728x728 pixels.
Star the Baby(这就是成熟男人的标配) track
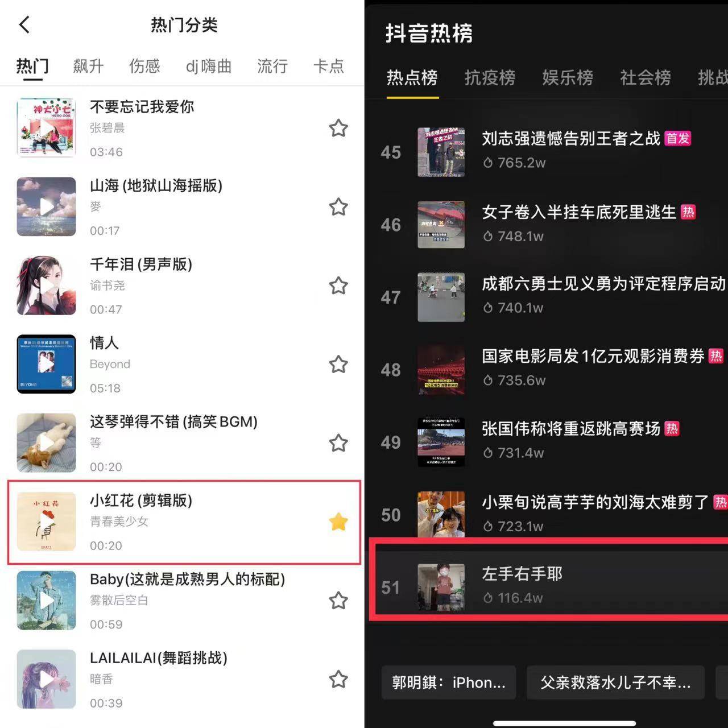coord(338,600)
